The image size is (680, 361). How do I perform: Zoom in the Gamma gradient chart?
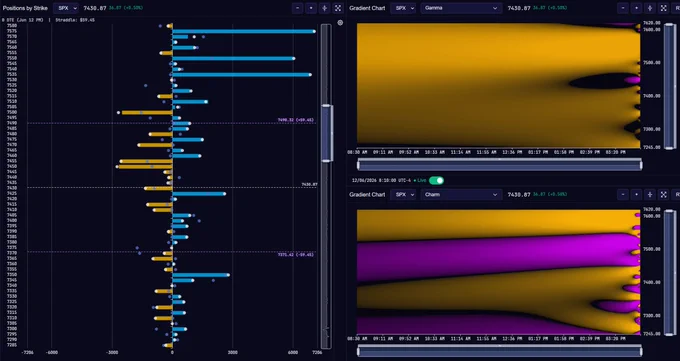[x=637, y=8]
